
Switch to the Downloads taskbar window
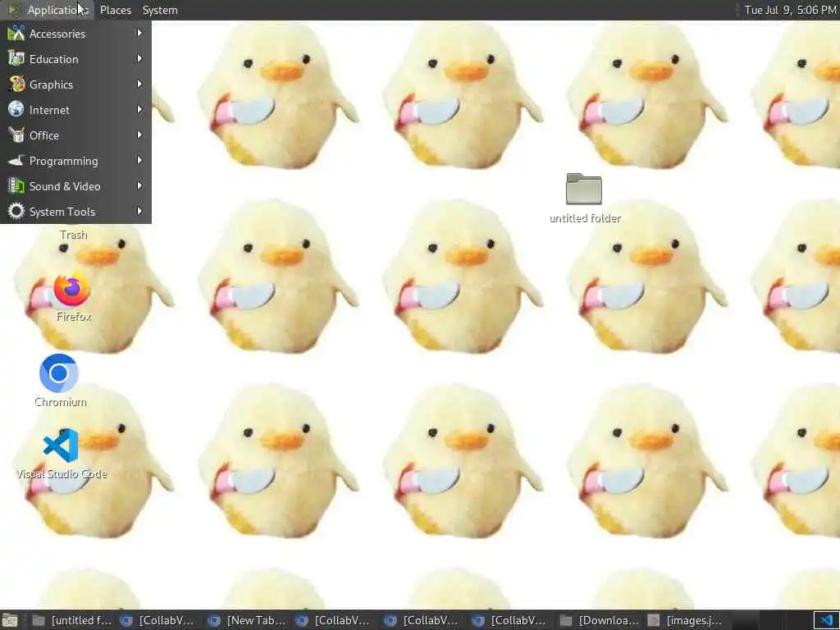599,620
